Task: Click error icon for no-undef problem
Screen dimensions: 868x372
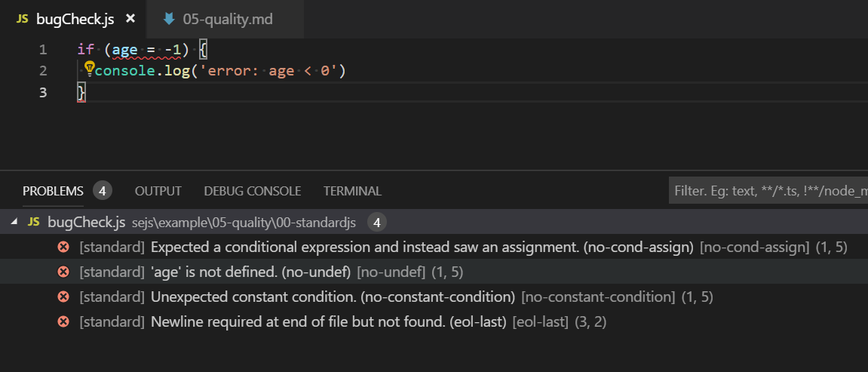Action: (64, 272)
